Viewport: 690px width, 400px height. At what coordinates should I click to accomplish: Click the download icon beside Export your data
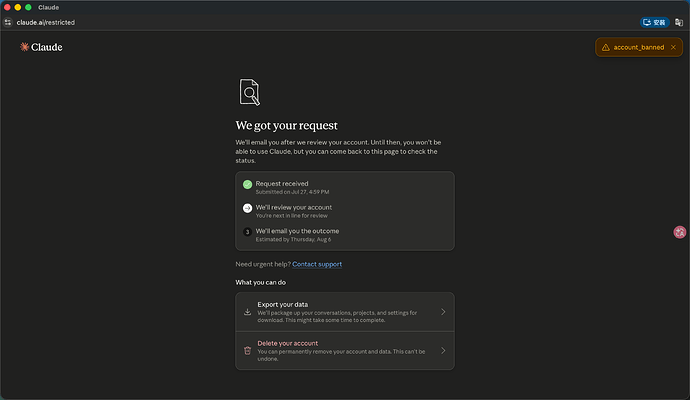[247, 312]
